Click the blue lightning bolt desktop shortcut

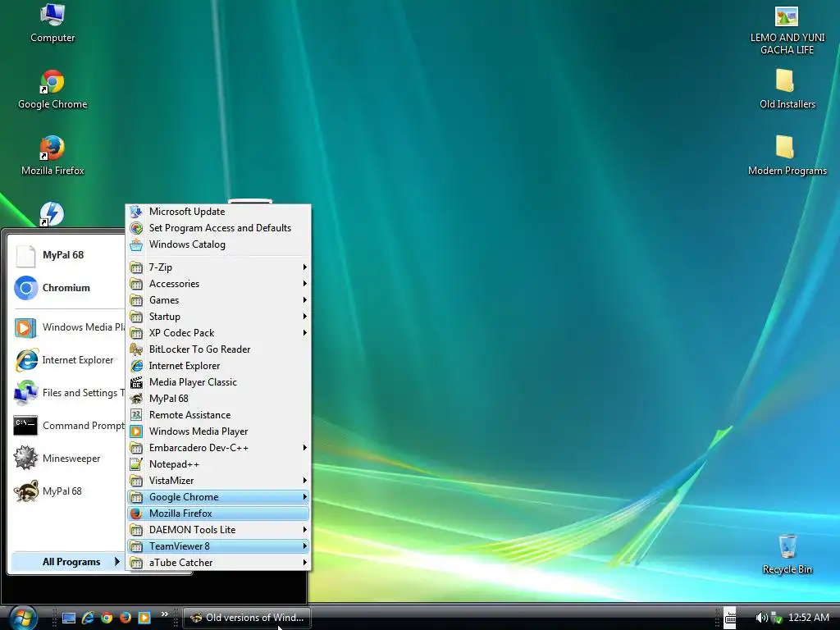click(x=52, y=214)
